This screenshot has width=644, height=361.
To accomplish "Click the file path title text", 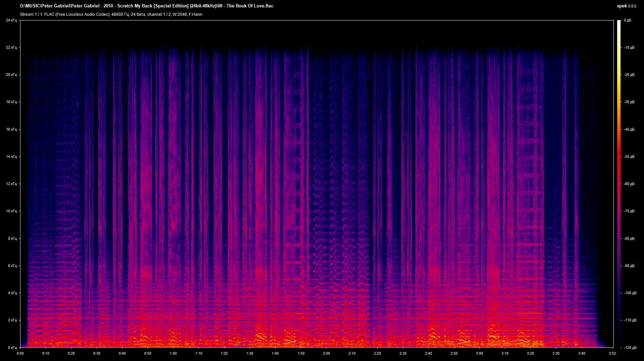I will pos(147,6).
